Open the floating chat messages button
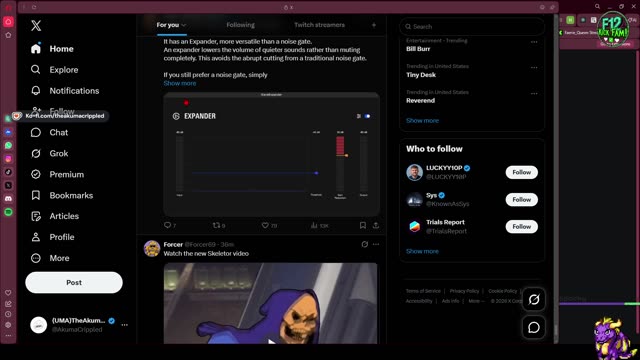Image resolution: width=640 pixels, height=360 pixels. click(x=534, y=327)
